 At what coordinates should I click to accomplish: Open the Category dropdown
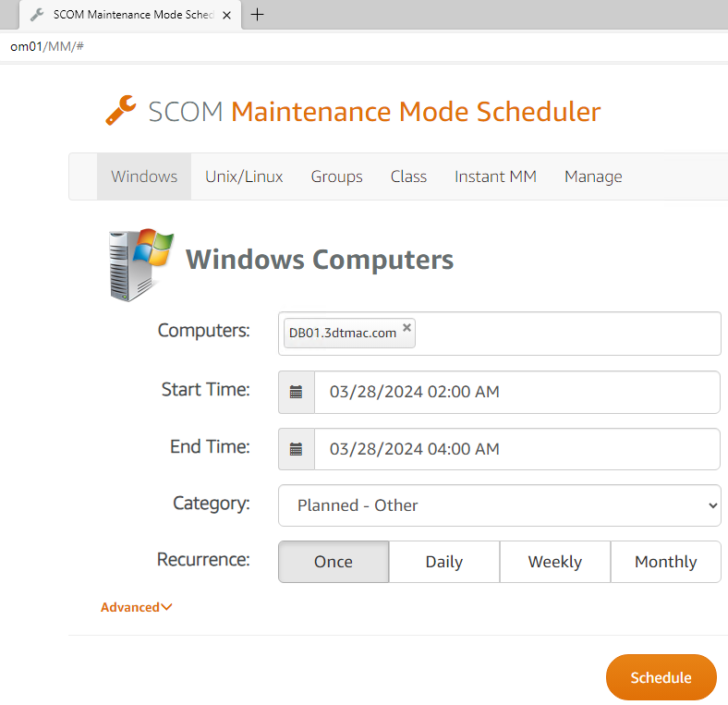[500, 505]
